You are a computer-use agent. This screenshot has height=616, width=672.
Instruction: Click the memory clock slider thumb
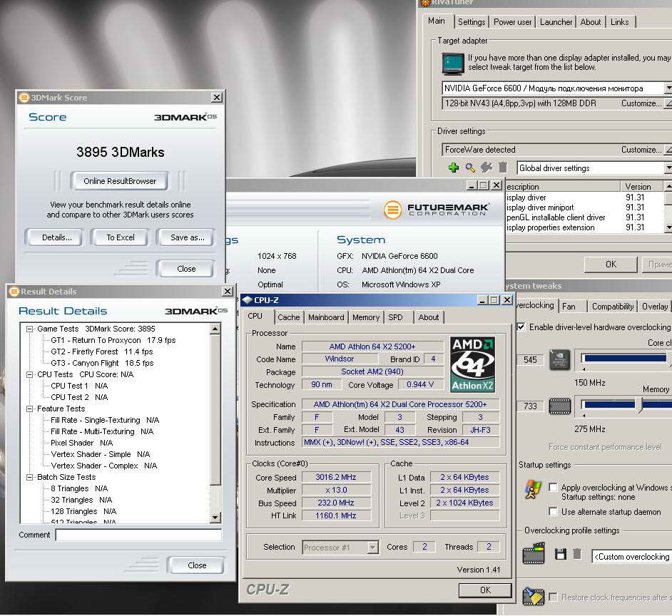point(639,405)
